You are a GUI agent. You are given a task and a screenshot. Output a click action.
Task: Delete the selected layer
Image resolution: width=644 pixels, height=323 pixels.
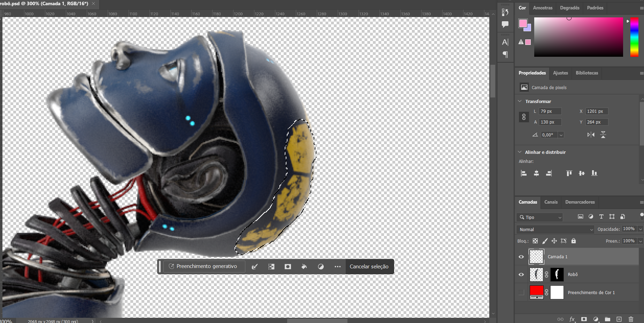coord(631,319)
